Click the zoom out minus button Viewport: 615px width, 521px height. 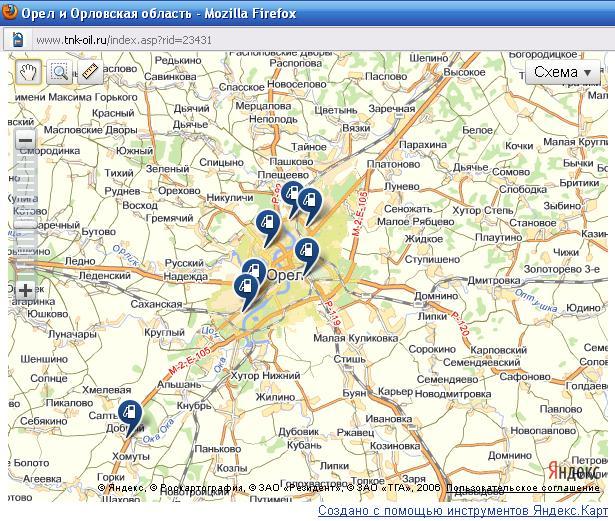[25, 139]
